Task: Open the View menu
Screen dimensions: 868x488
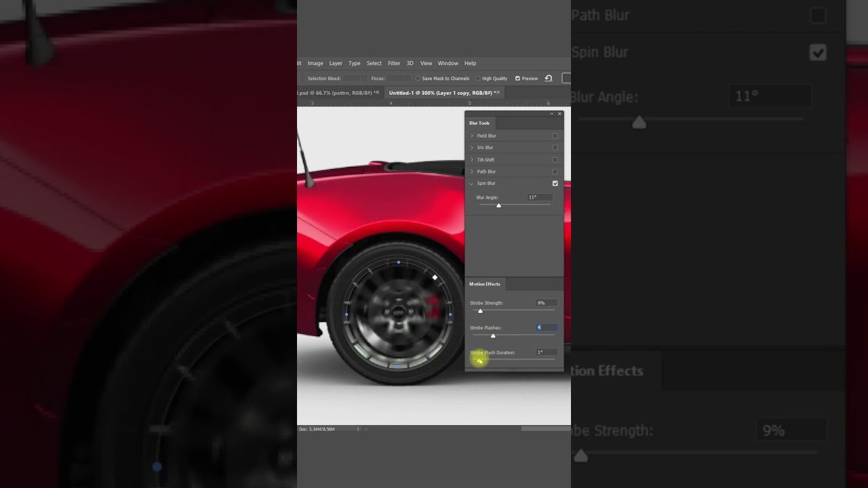Action: pyautogui.click(x=426, y=63)
